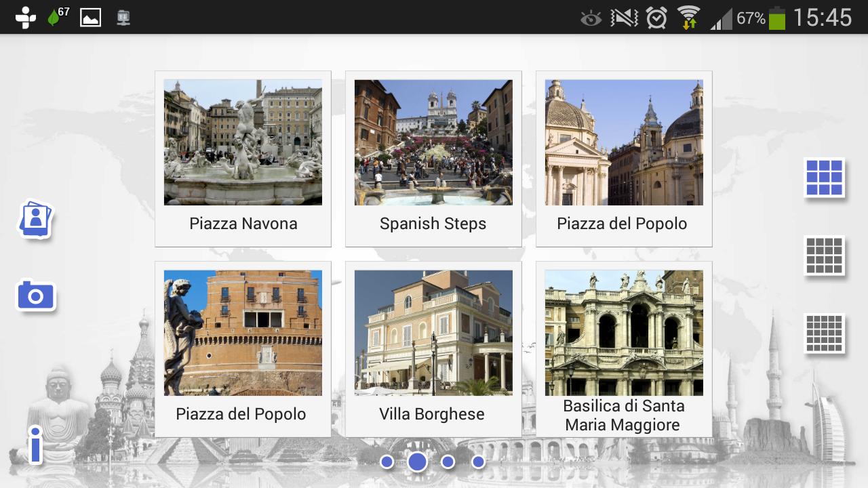Tap the computer connection notification icon

pos(123,18)
